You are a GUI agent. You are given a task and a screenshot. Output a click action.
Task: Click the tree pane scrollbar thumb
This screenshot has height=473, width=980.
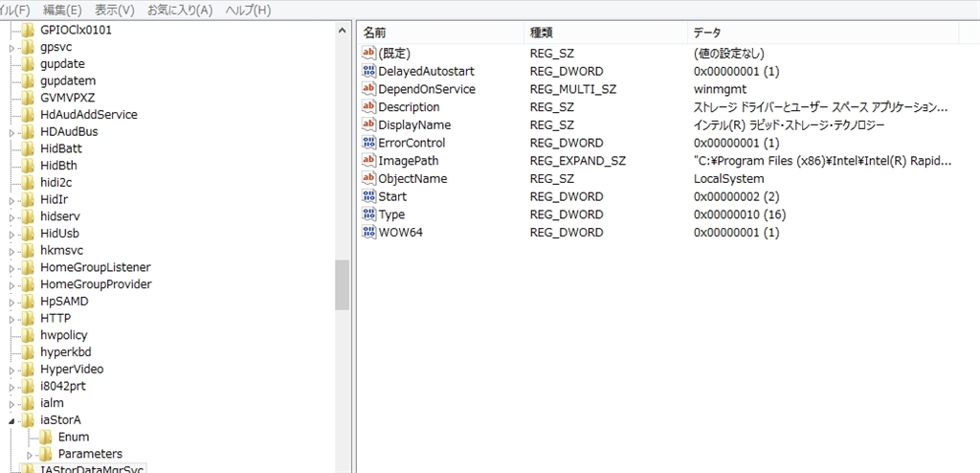[x=342, y=284]
